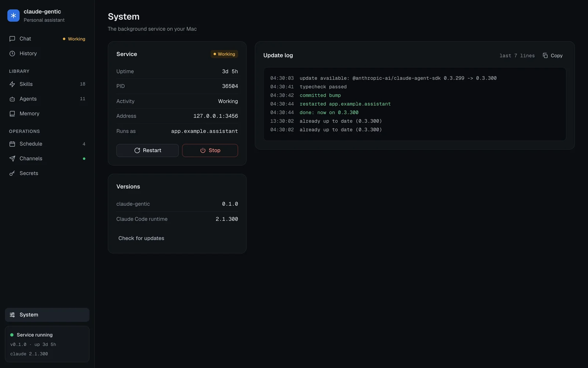Click the Agents robot icon
588x368 pixels.
(12, 99)
